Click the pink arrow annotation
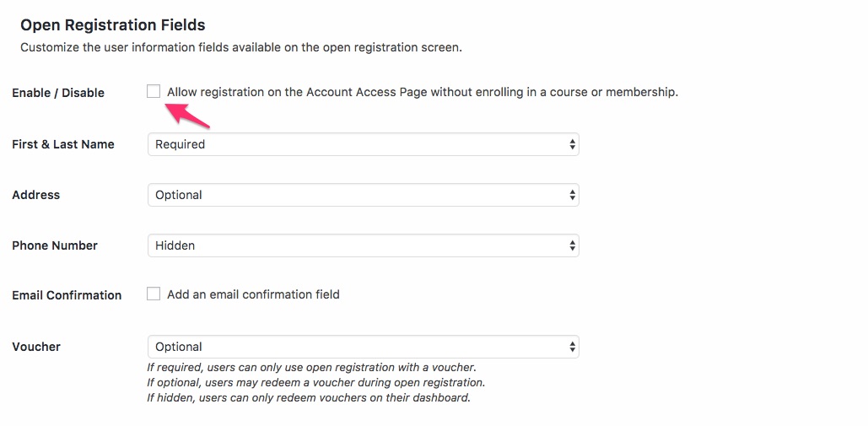 click(187, 115)
